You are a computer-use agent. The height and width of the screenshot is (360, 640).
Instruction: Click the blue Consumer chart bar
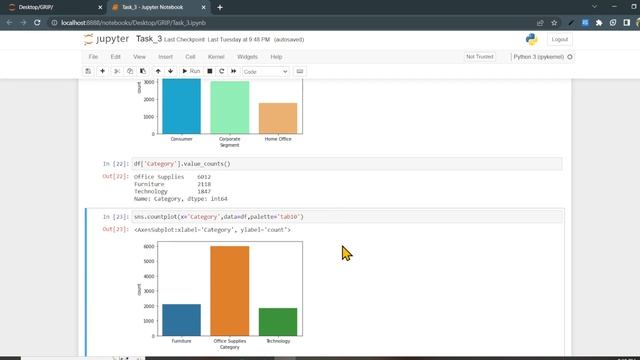click(x=182, y=106)
